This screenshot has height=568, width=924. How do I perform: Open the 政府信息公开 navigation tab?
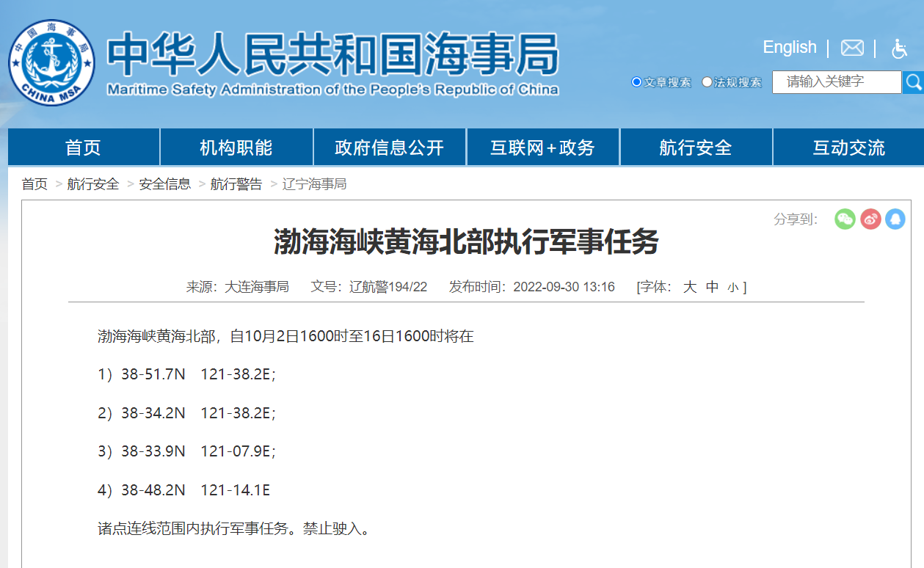(x=390, y=148)
